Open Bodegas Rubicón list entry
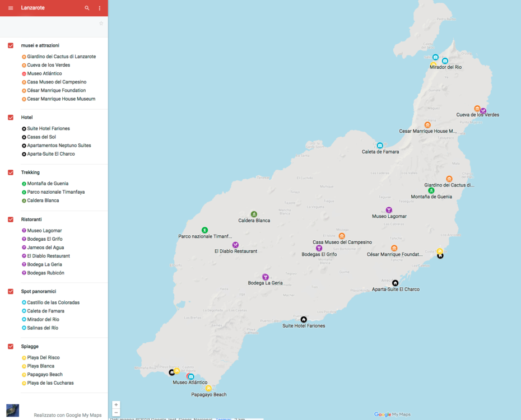Viewport: 521px width, 420px height. [x=46, y=273]
